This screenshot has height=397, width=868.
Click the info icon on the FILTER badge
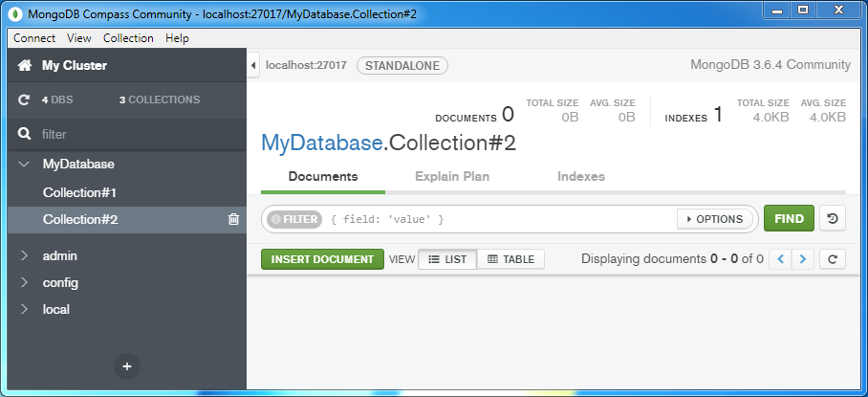tap(275, 219)
